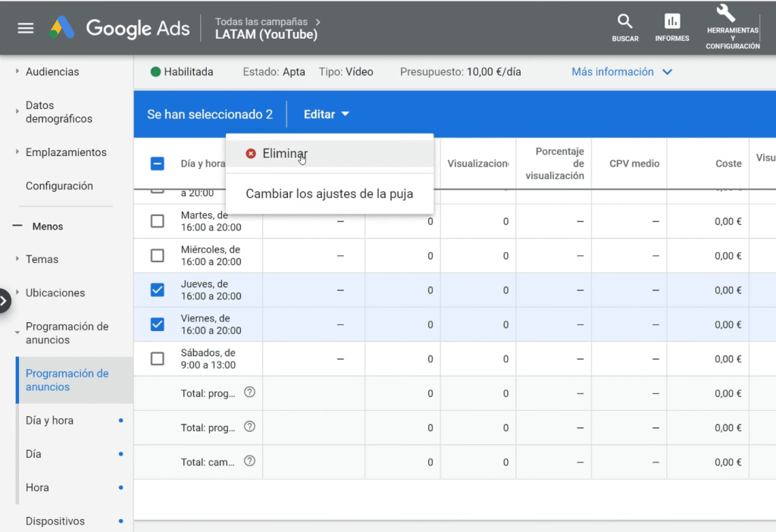Tick the Sábados 9:00 a 13:00 checkbox

click(158, 359)
